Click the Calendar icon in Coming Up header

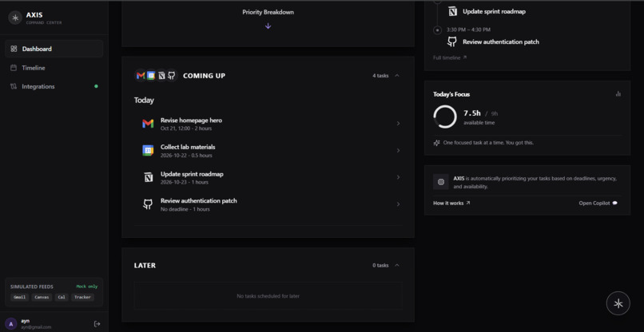click(x=151, y=76)
